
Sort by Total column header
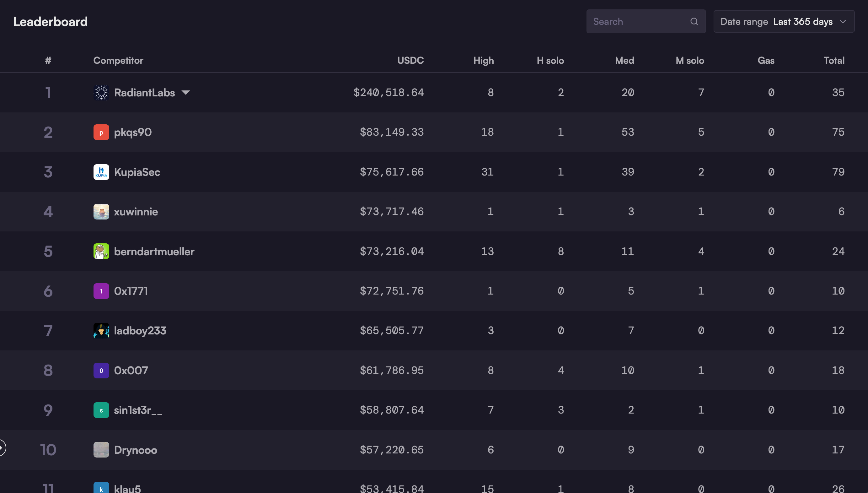point(833,60)
